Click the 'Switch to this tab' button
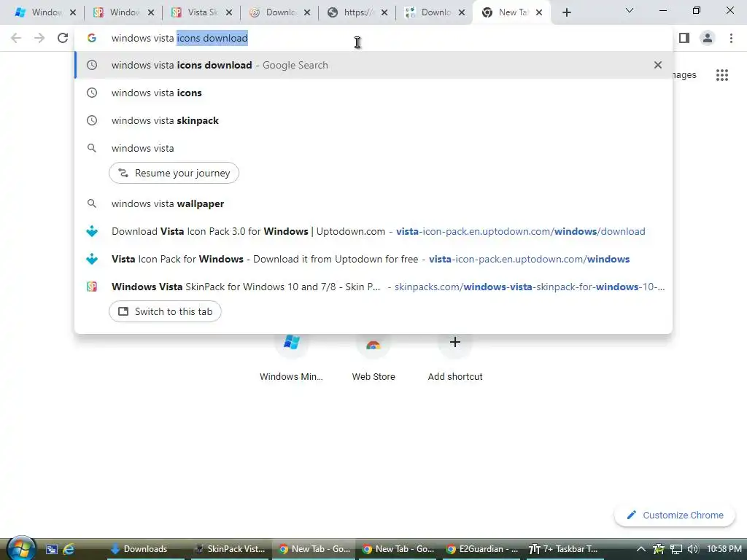The image size is (747, 560). pos(165,311)
